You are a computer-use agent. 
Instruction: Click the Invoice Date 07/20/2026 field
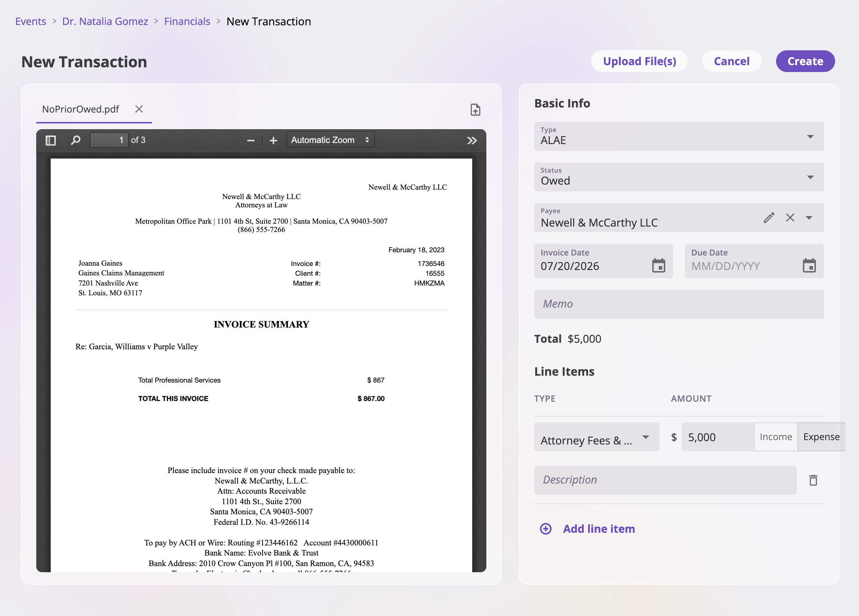coord(603,261)
